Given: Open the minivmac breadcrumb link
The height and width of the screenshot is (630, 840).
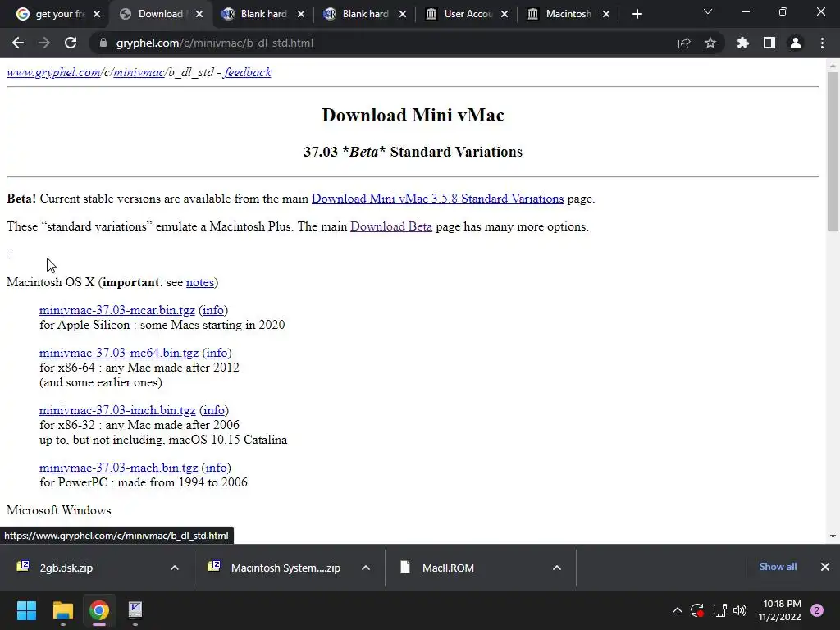Looking at the screenshot, I should [x=139, y=72].
